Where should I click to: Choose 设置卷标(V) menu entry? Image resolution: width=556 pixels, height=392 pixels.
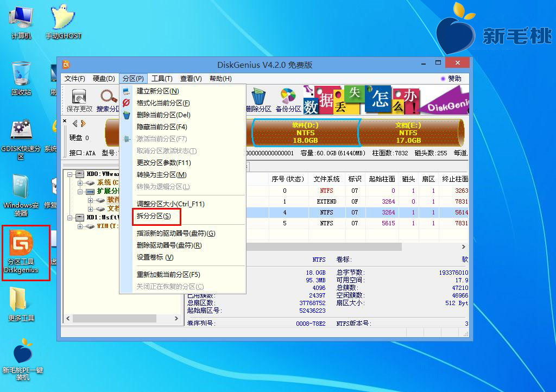click(x=182, y=257)
